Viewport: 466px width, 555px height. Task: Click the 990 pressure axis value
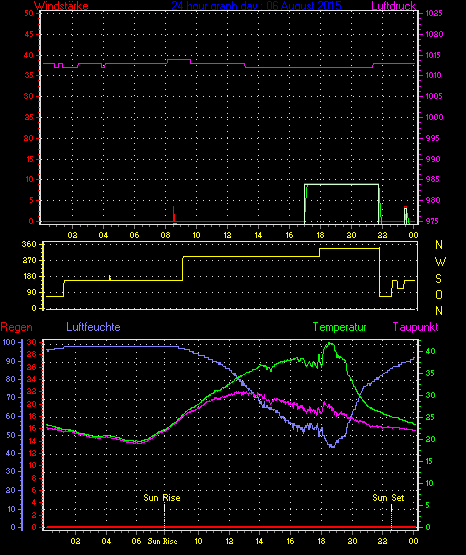(x=432, y=159)
